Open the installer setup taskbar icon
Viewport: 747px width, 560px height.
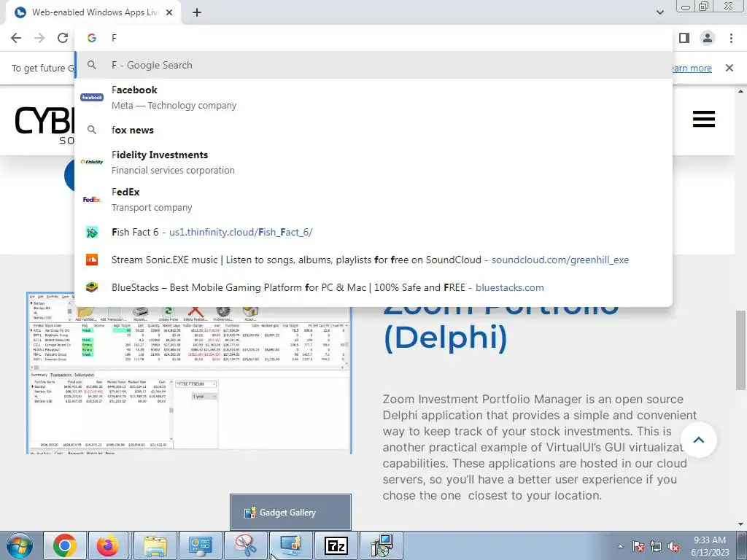382,545
